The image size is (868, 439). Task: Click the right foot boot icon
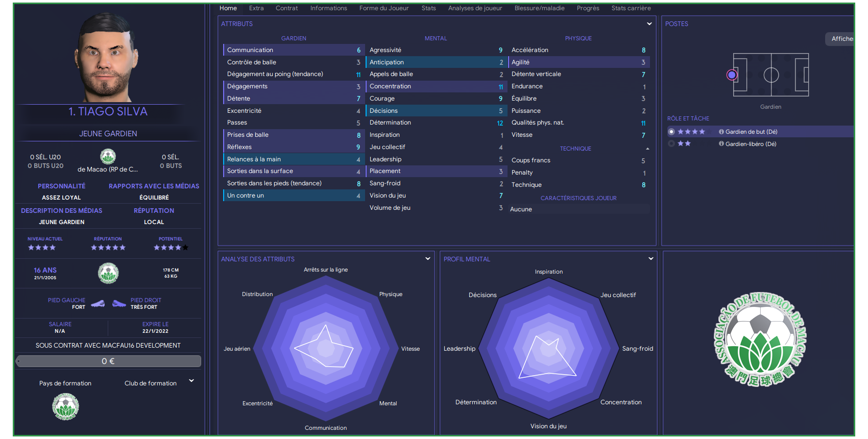(119, 304)
